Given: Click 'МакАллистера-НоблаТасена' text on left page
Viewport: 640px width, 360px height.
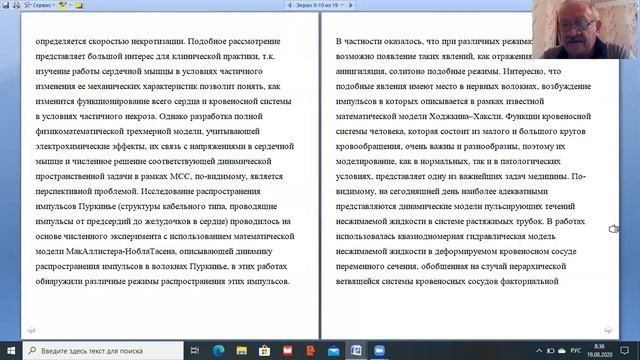Looking at the screenshot, I should [x=120, y=251].
